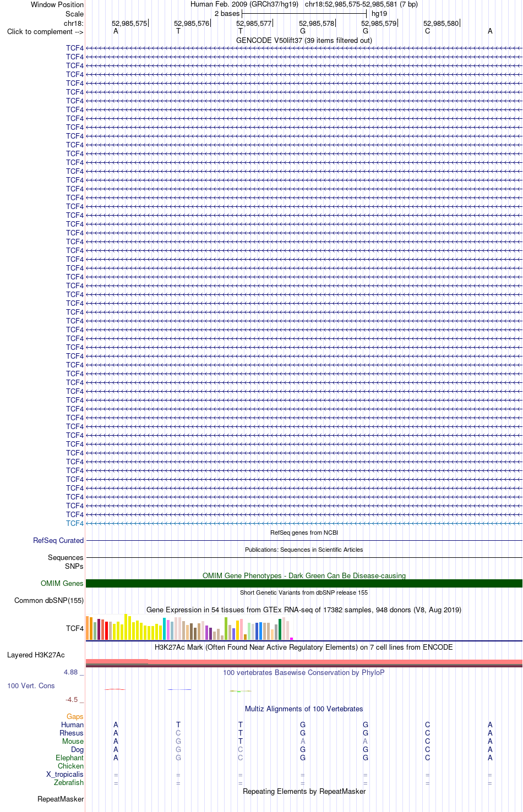Click the grey 'C' in the Rhesus row
523x812 pixels.
[x=178, y=733]
